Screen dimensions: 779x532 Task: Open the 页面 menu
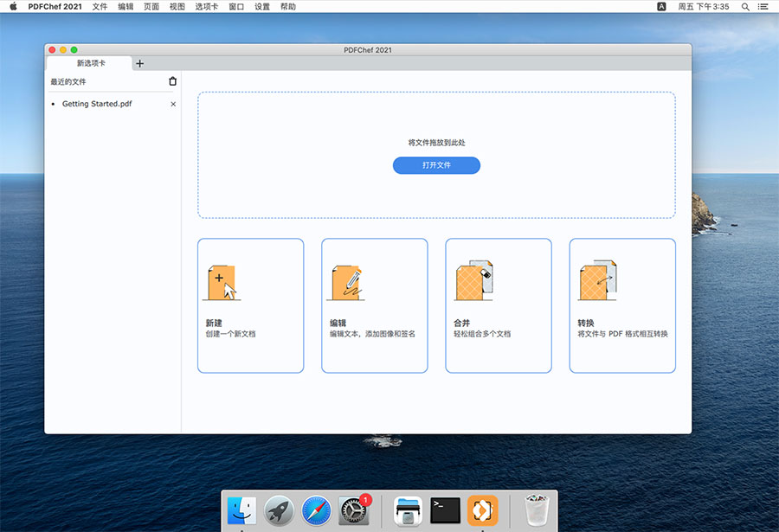click(151, 6)
